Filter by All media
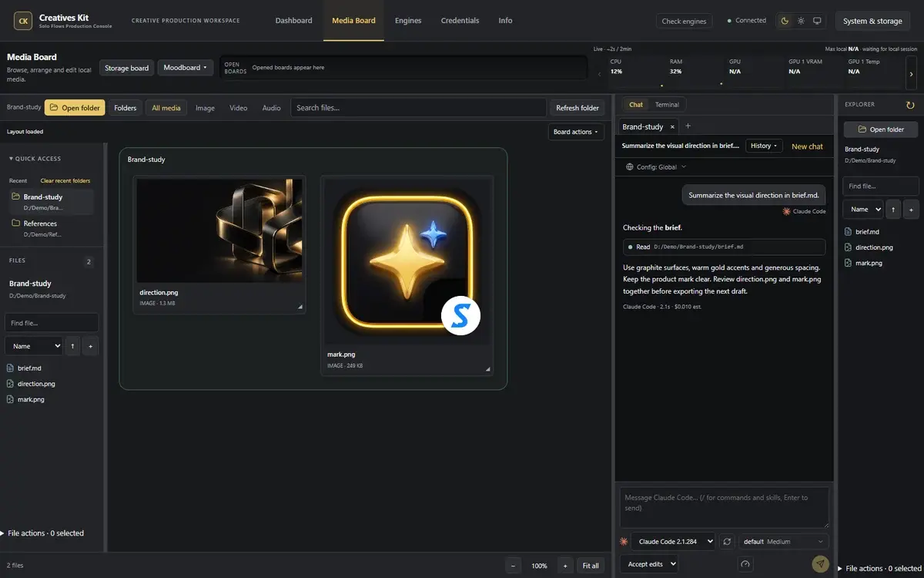The width and height of the screenshot is (924, 578). point(166,108)
